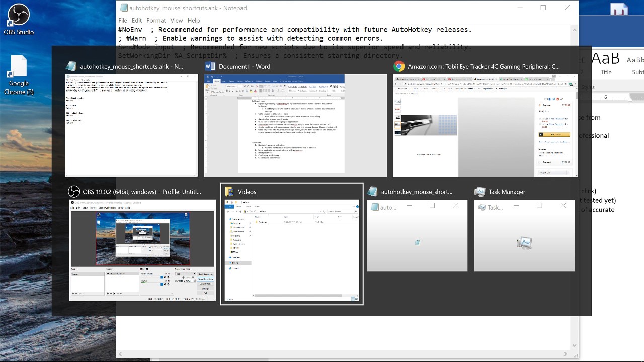644x362 pixels.
Task: Apply the Title style in Word
Action: [606, 63]
